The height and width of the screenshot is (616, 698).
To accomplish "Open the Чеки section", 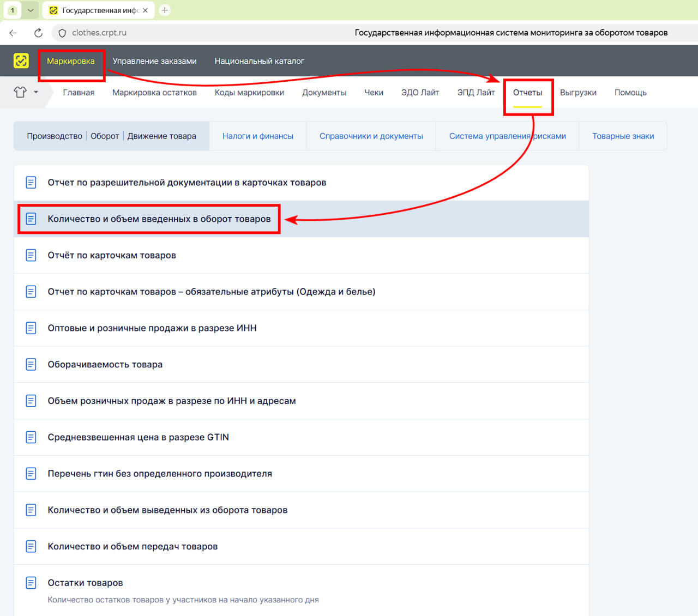I will coord(374,93).
